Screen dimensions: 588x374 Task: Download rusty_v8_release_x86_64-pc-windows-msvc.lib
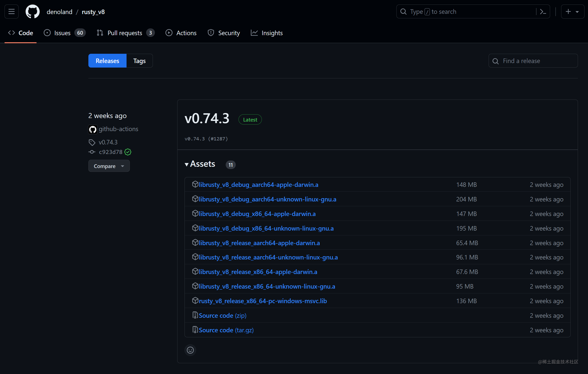pyautogui.click(x=263, y=301)
